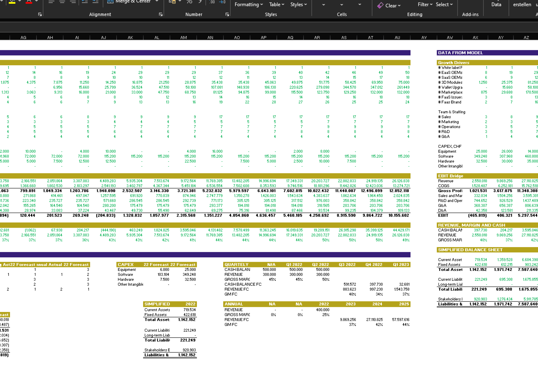Click the red font color icon
The height and width of the screenshot is (392, 538).
click(29, 2)
